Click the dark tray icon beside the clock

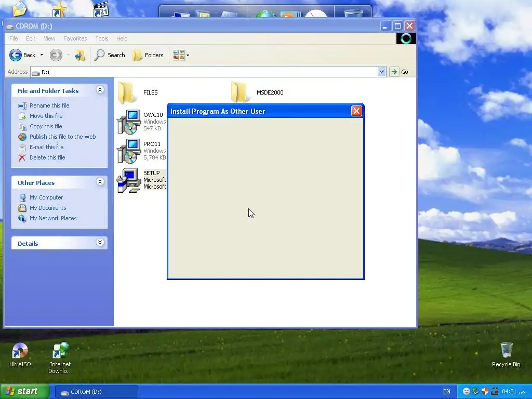tap(495, 392)
